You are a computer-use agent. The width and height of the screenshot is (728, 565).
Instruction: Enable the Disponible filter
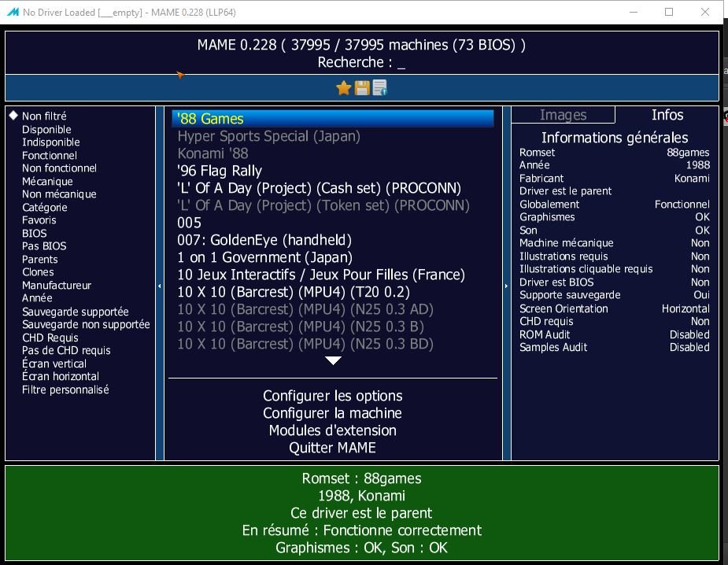click(46, 129)
